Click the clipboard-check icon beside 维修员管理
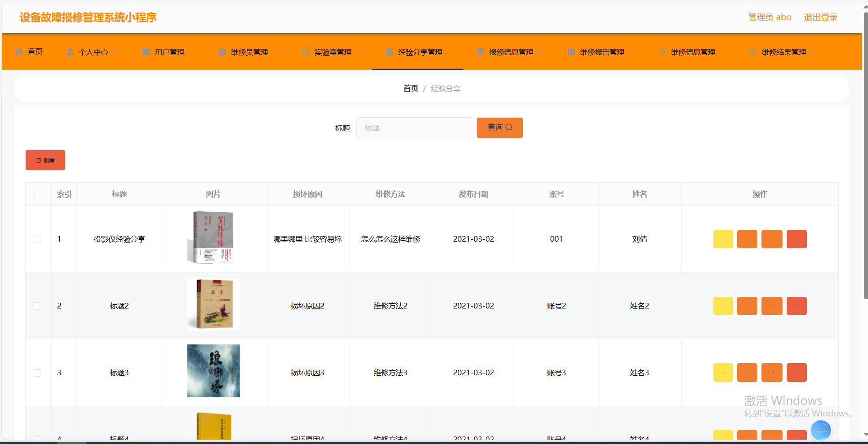Image resolution: width=868 pixels, height=444 pixels. point(222,52)
